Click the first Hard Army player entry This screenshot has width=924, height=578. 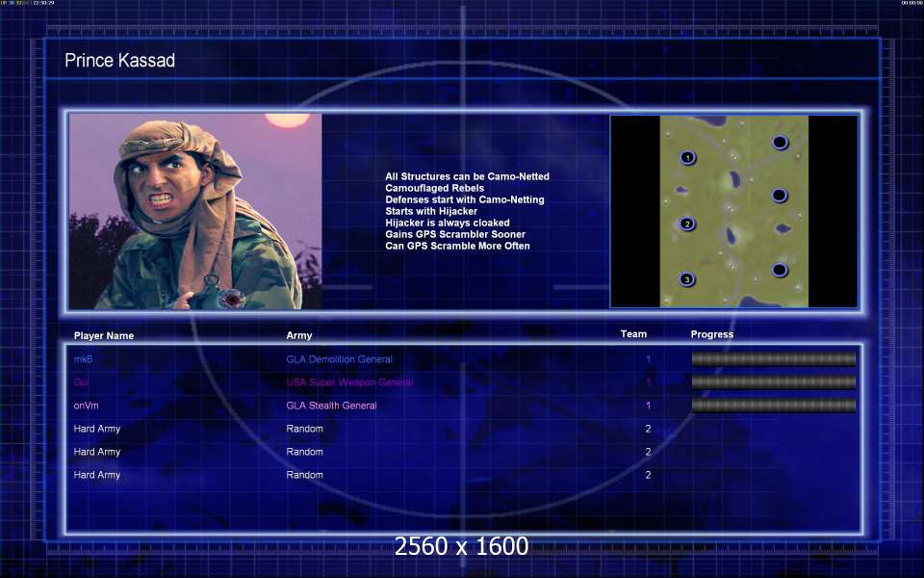click(96, 429)
